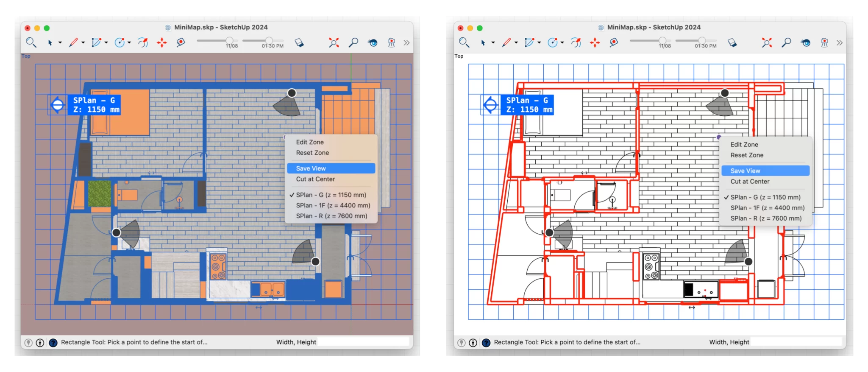Activate Zoom Extents in left window toolbar
The width and height of the screenshot is (868, 372).
click(334, 42)
